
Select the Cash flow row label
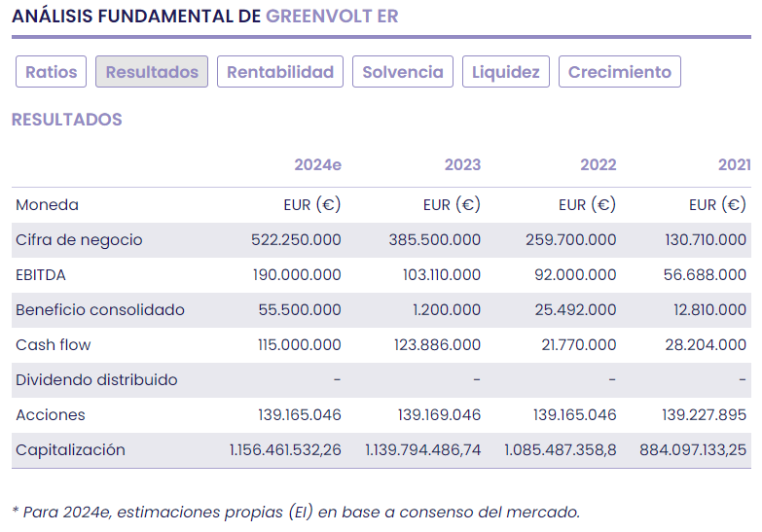click(x=54, y=345)
